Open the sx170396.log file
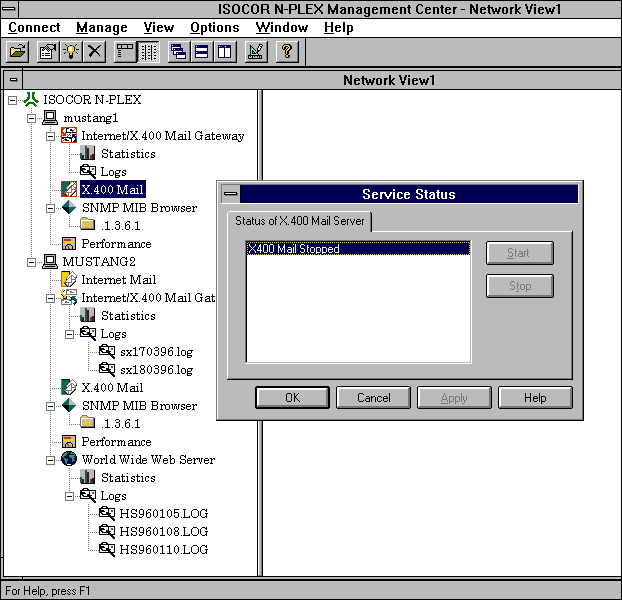 click(x=156, y=352)
